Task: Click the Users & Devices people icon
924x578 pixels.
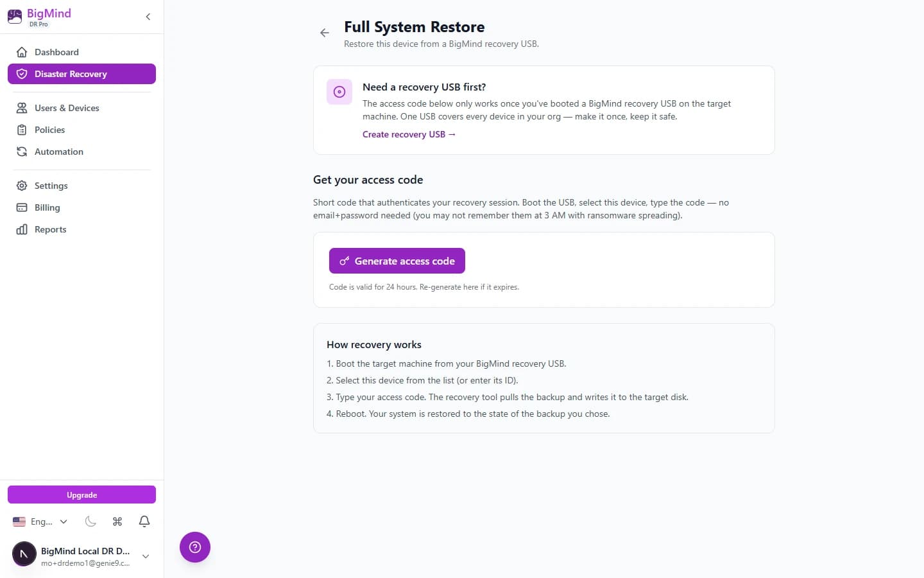Action: (22, 108)
